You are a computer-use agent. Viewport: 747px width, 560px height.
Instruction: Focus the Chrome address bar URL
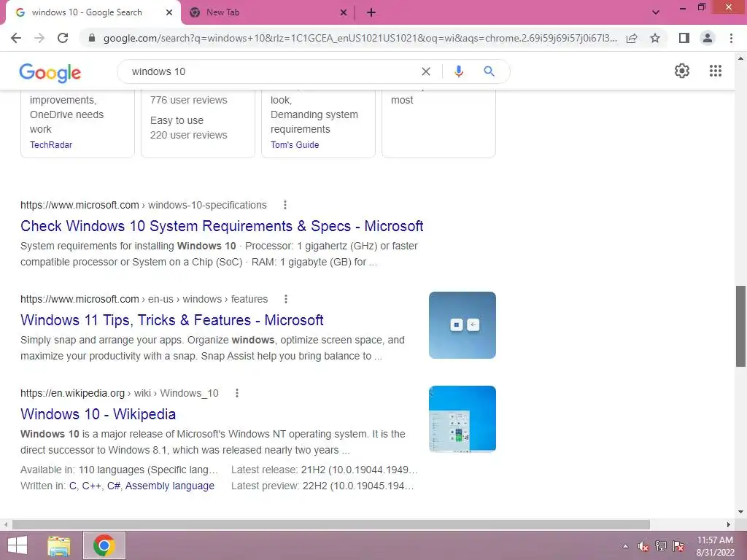tap(360, 38)
